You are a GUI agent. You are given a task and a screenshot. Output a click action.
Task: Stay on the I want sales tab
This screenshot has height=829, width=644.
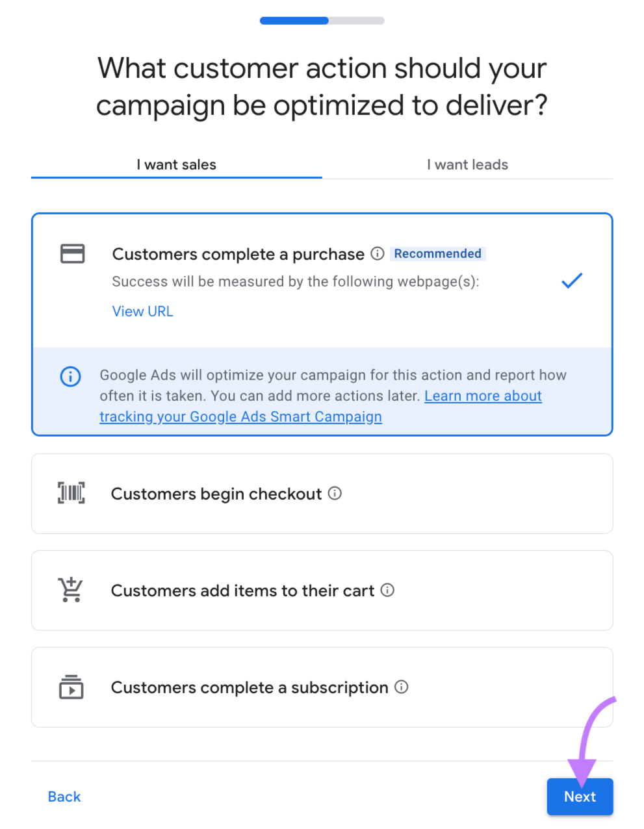coord(176,164)
